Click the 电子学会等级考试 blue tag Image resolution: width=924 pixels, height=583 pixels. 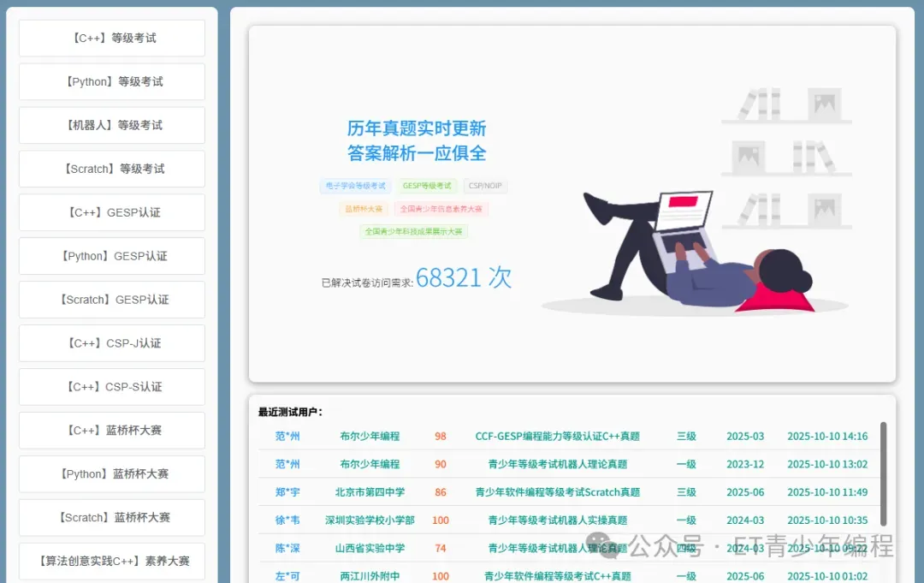[x=355, y=186]
